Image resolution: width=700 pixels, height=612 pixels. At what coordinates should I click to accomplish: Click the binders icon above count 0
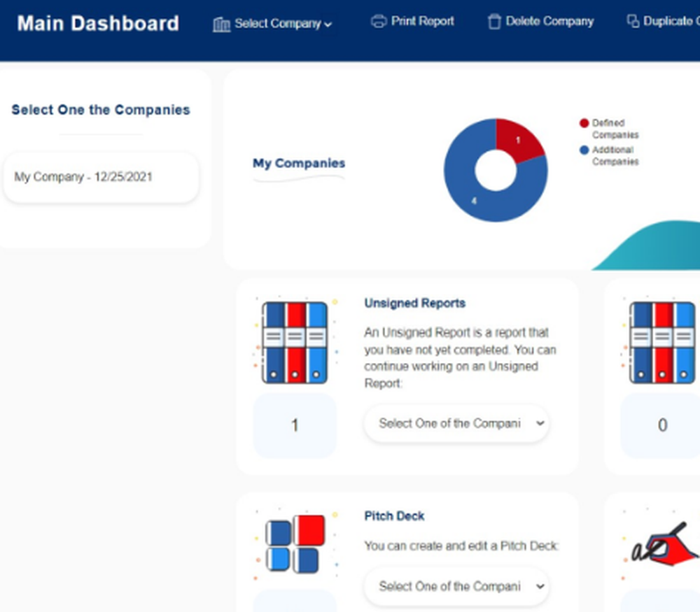coord(662,342)
